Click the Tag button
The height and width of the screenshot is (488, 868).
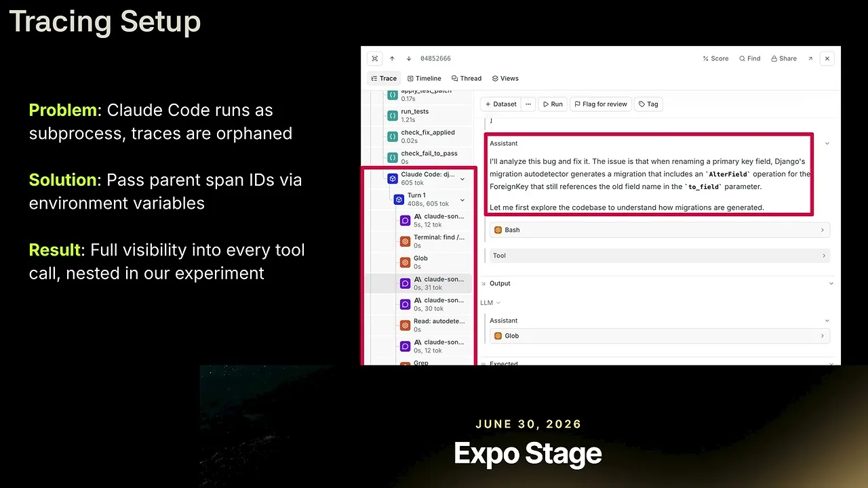(648, 104)
